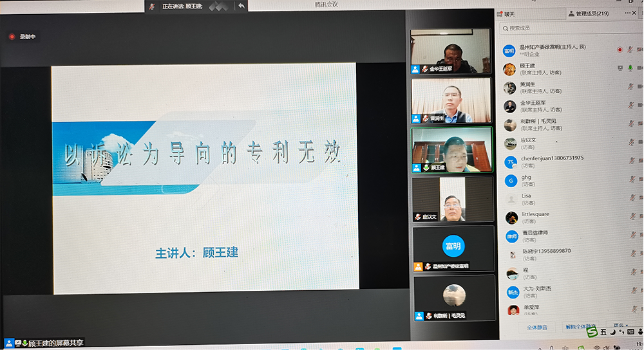
Task: Select the 金华王延军 video thumbnail
Action: pos(451,51)
